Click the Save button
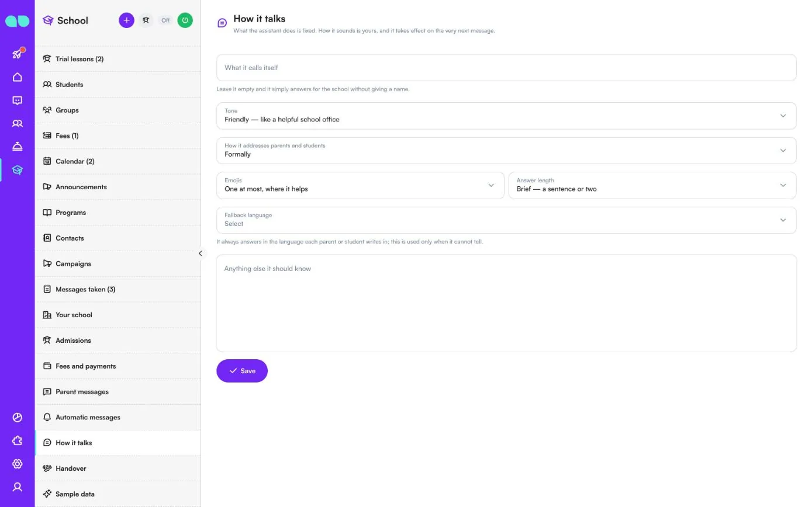 click(242, 371)
